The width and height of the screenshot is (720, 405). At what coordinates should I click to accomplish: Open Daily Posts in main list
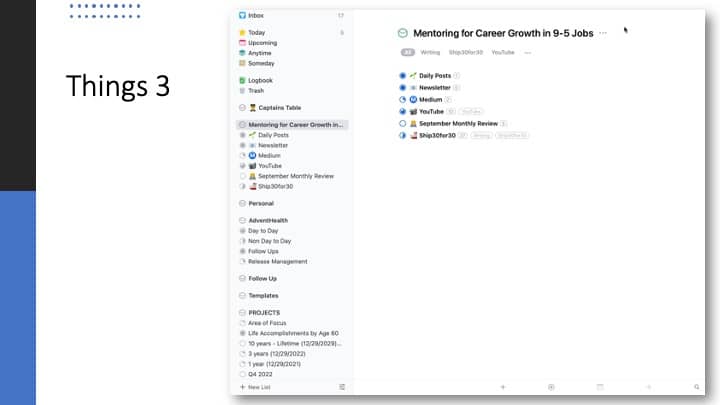(x=435, y=75)
